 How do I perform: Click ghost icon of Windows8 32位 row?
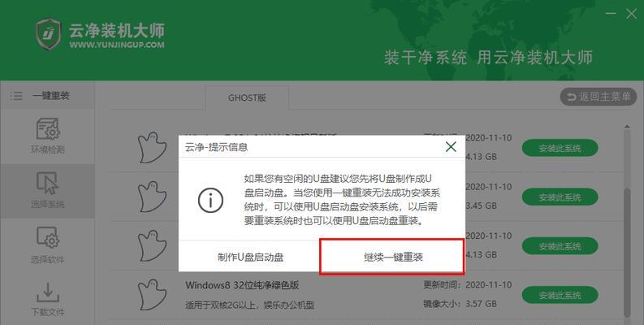click(152, 295)
